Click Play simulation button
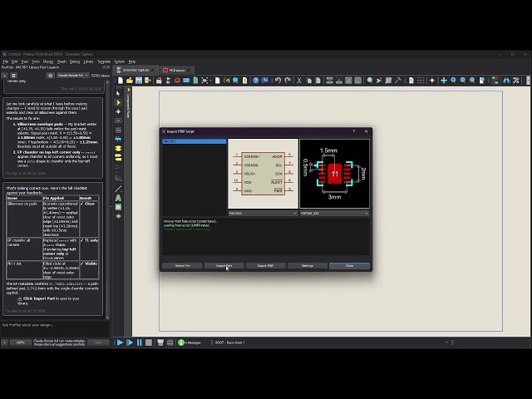532x399 pixels. [x=120, y=342]
